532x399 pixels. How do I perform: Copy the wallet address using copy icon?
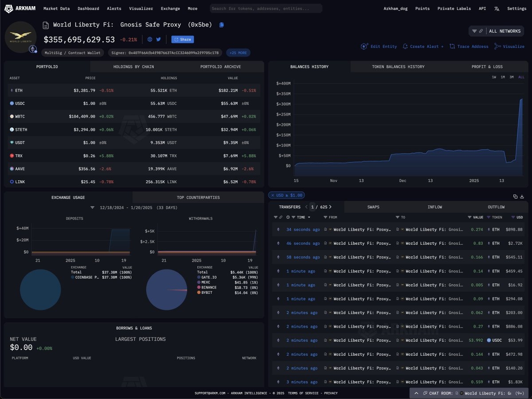(222, 25)
